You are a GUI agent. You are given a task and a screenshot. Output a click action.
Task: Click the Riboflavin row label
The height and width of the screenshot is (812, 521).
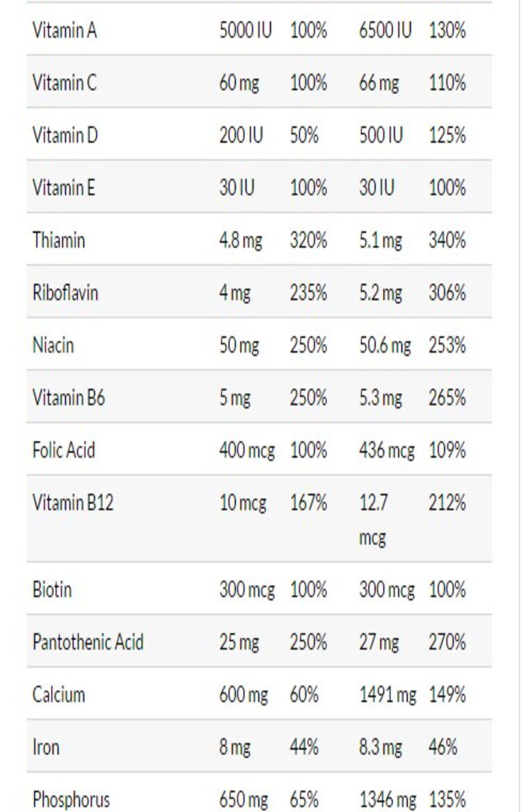(x=65, y=293)
